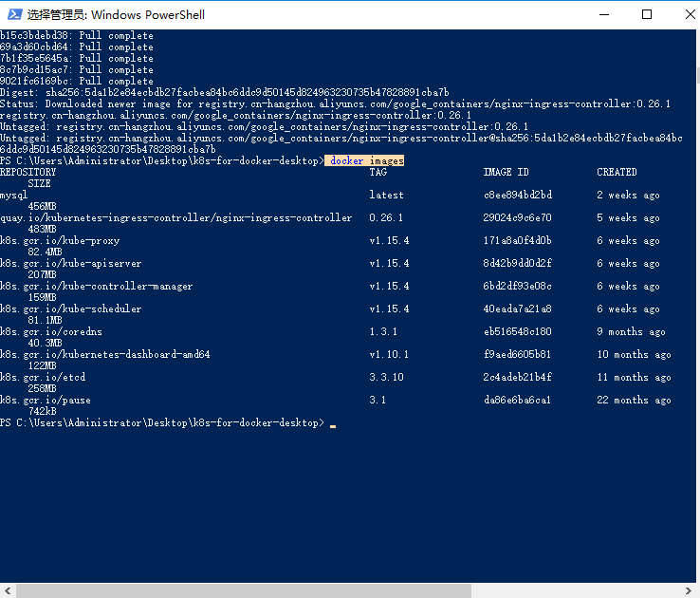Click k8s.gcr.io/kube-proxy repository name
This screenshot has width=700, height=598.
[x=60, y=241]
